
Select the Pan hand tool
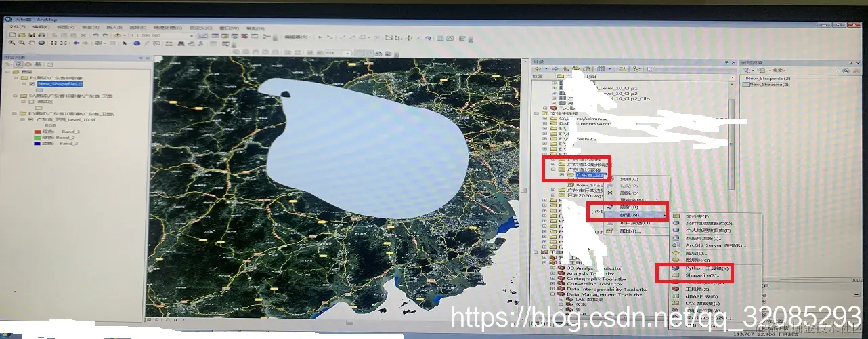(x=31, y=43)
